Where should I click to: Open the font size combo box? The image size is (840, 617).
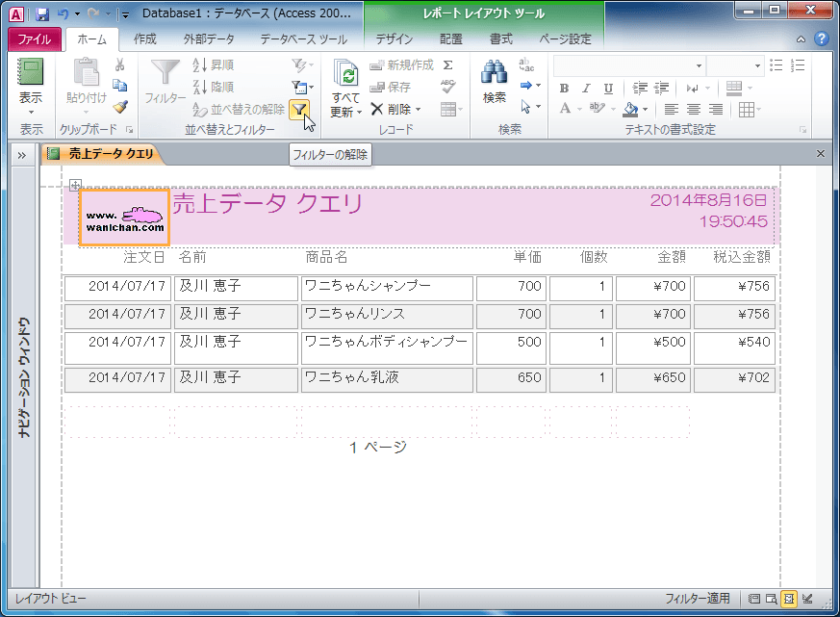click(734, 65)
